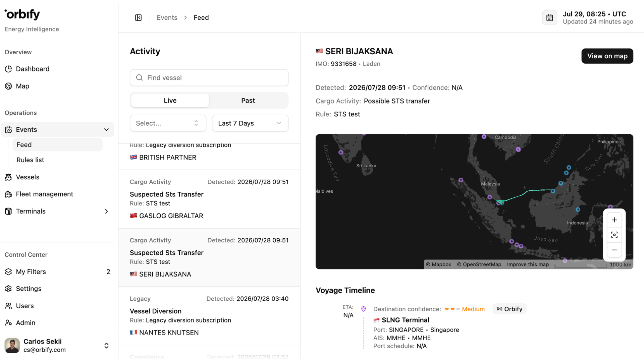The height and width of the screenshot is (362, 644).
Task: Click the Map globe icon
Action: click(8, 86)
